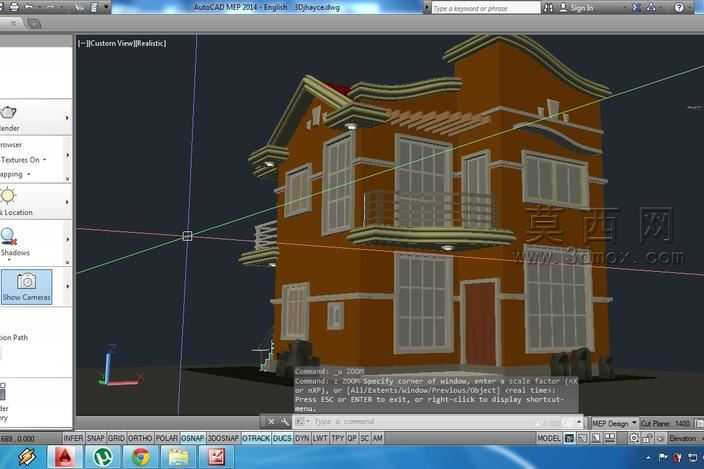
Task: Click the MODEL space button
Action: click(x=549, y=438)
